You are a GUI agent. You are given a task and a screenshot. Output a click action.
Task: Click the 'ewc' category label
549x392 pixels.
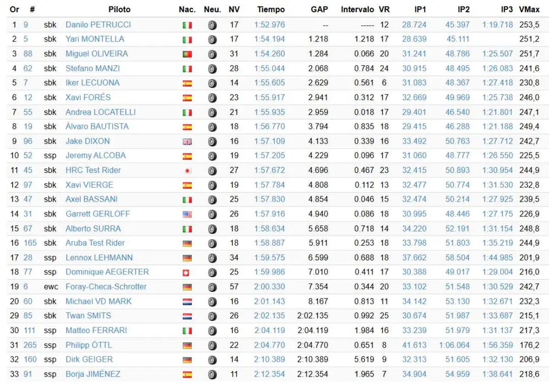click(x=51, y=287)
